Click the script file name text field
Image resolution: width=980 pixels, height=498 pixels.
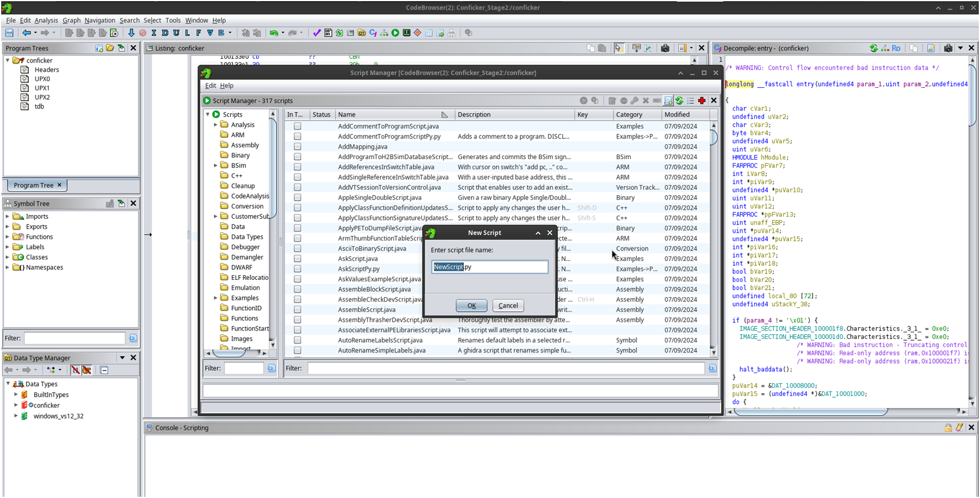pos(490,267)
